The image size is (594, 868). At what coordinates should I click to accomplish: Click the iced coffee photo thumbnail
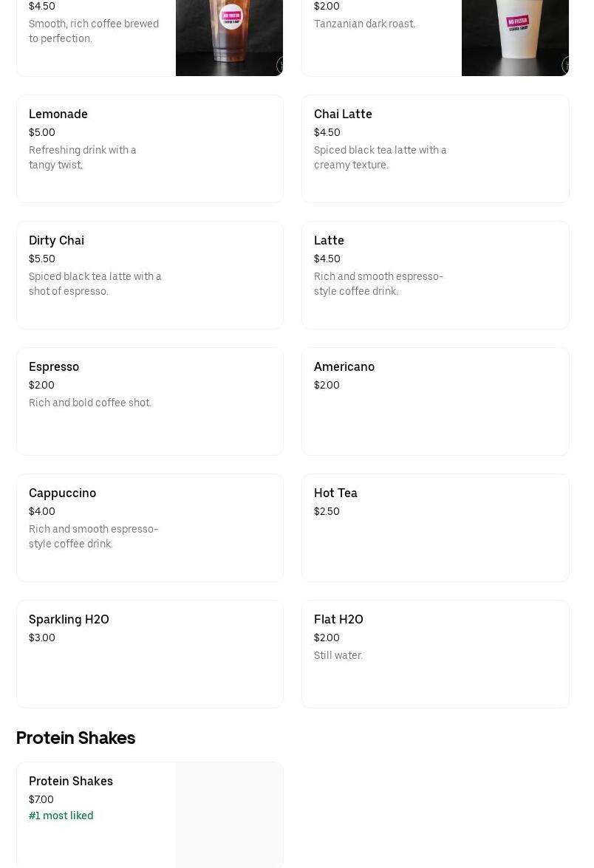tap(229, 30)
